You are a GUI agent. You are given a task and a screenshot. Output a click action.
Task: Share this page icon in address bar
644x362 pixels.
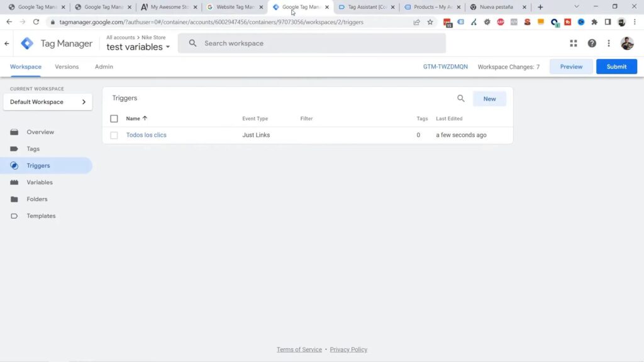pyautogui.click(x=416, y=22)
